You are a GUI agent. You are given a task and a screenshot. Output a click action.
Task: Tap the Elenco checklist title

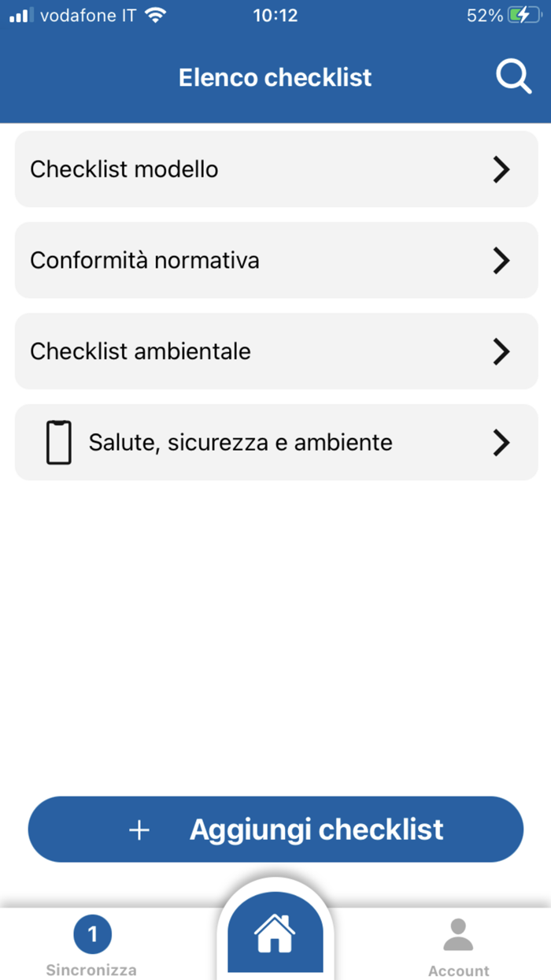[275, 76]
